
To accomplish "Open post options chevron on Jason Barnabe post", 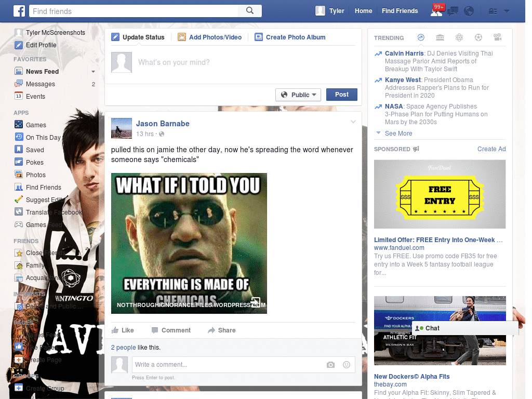I will [353, 122].
